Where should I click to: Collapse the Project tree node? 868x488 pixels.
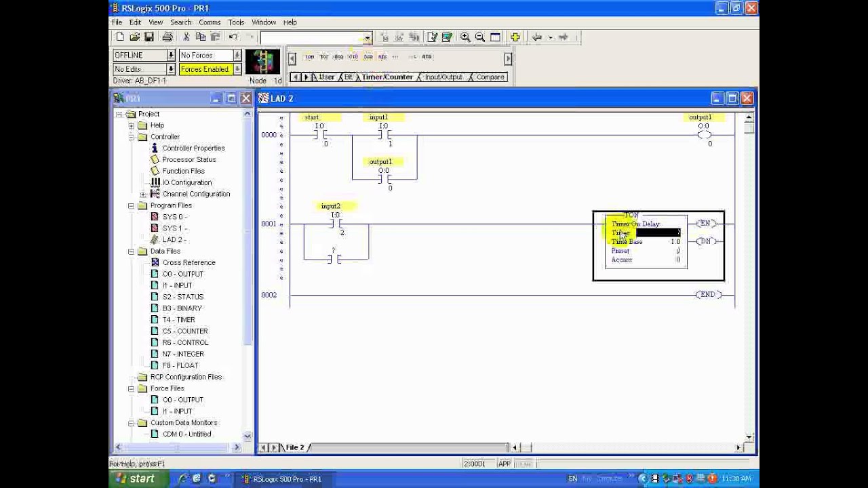click(119, 114)
